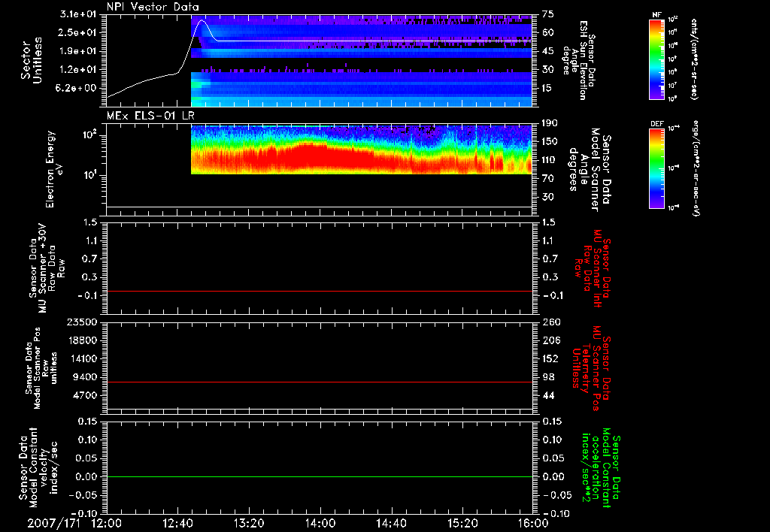Click the '44' telemetry axis value
Viewport: 770px width, 532px height.
tap(548, 395)
